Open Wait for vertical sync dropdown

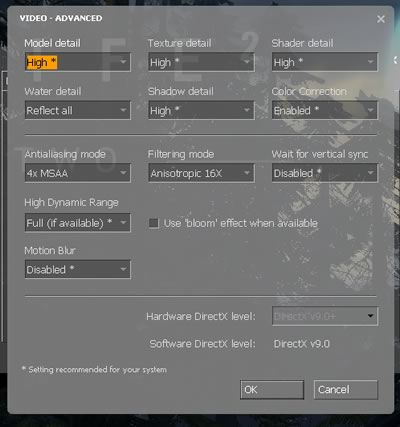click(x=325, y=173)
